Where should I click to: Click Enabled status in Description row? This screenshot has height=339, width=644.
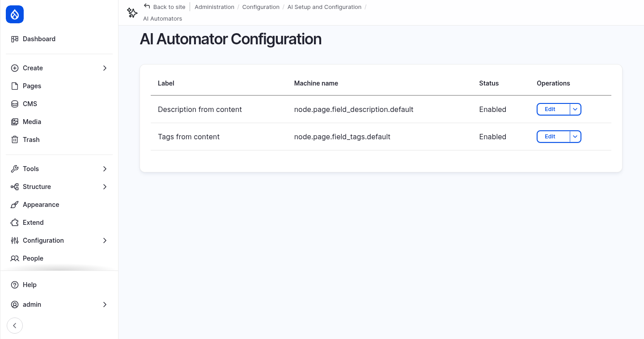pyautogui.click(x=492, y=109)
